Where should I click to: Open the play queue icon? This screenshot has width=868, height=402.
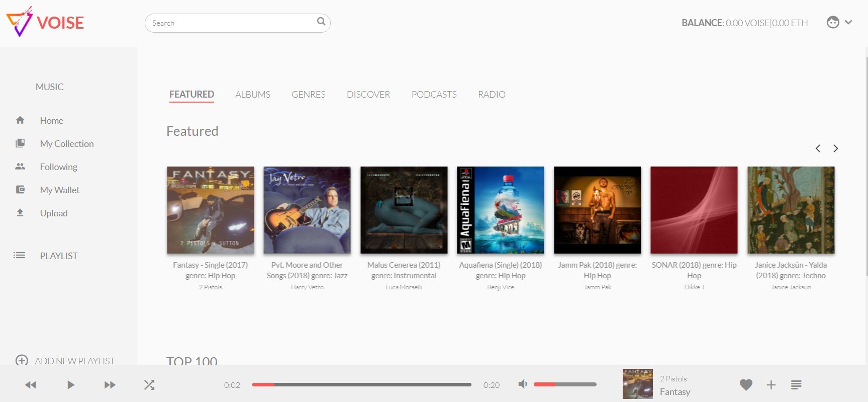796,385
